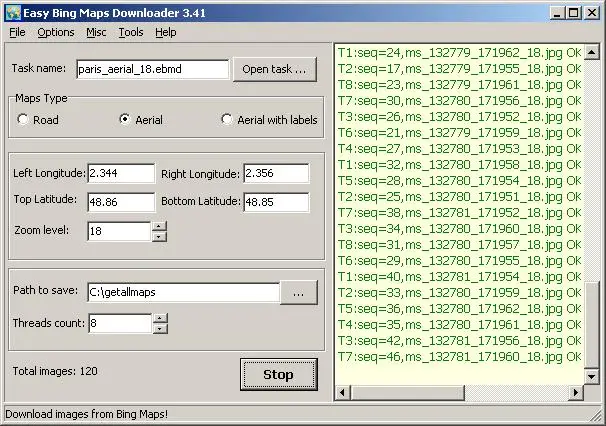Select log line T3:seq=34 ms_132780_171960_18.jpg
606x426 pixels.
[x=460, y=229]
